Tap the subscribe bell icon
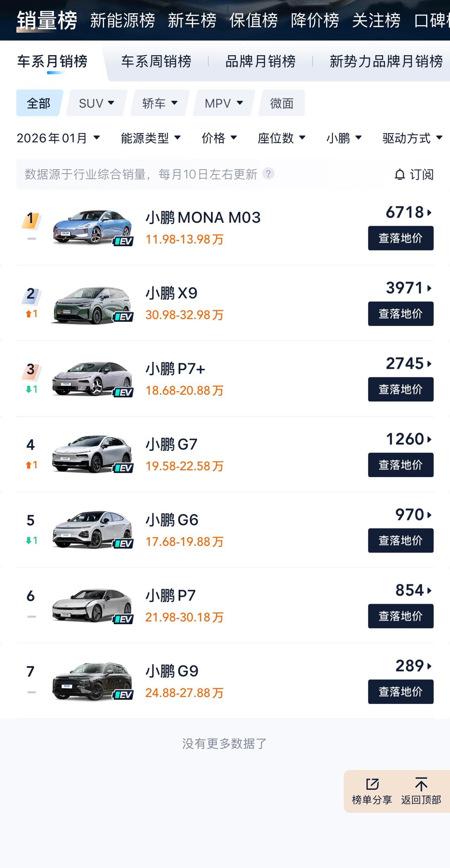This screenshot has height=868, width=450. 400,175
